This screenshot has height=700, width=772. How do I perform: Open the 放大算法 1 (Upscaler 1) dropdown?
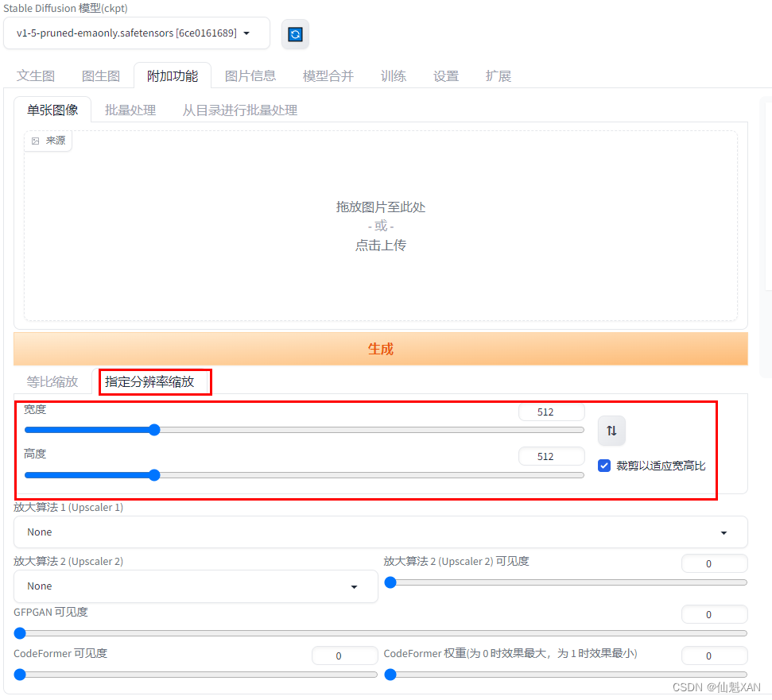[x=380, y=532]
